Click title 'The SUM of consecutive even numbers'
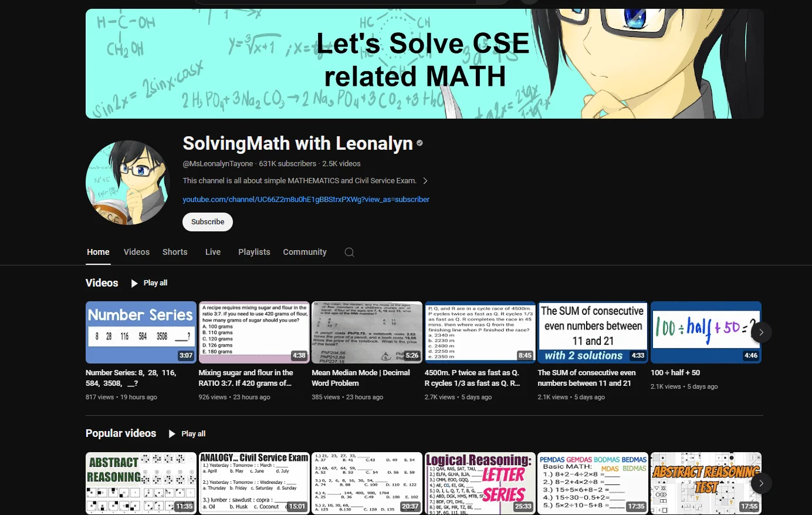The image size is (812, 515). pos(587,378)
